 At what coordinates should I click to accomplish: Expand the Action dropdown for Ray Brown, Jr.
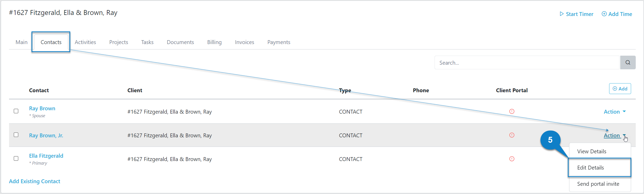point(614,135)
